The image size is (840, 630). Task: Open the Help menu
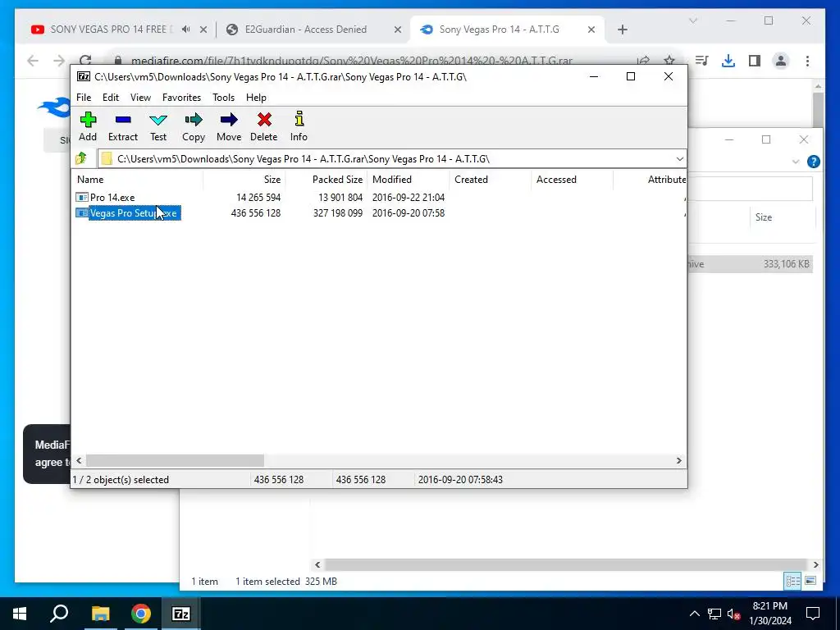tap(256, 98)
